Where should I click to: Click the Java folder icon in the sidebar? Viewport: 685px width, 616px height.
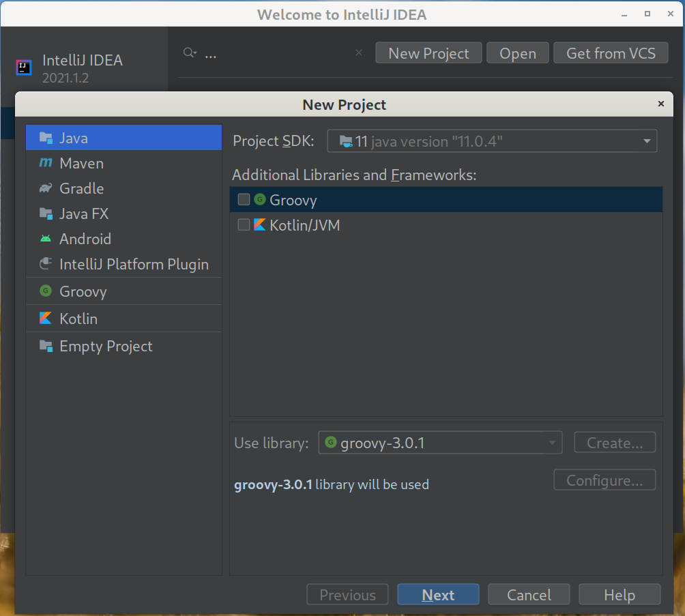[45, 137]
